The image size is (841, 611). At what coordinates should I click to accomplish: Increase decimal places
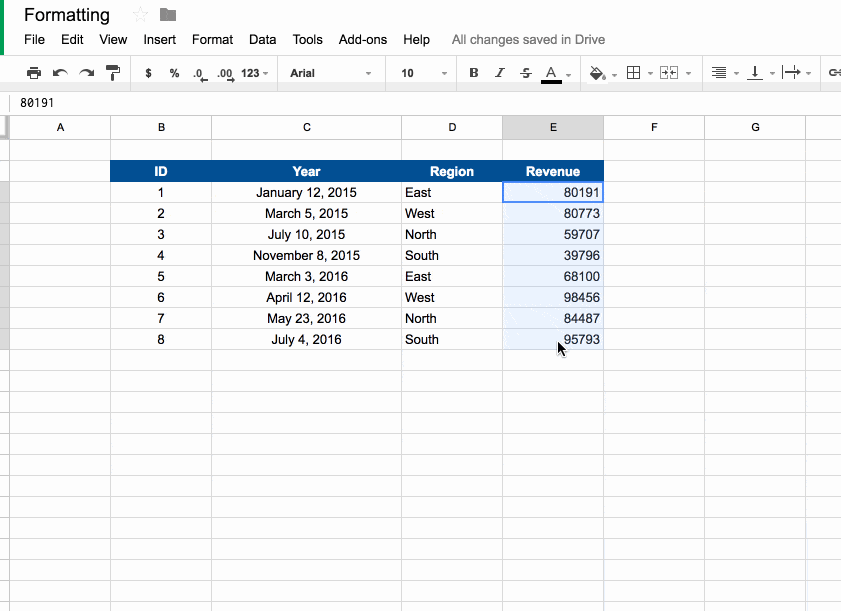226,74
